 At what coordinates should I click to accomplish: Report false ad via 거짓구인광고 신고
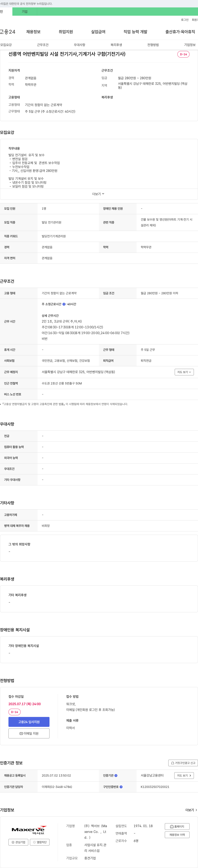pyautogui.click(x=183, y=763)
